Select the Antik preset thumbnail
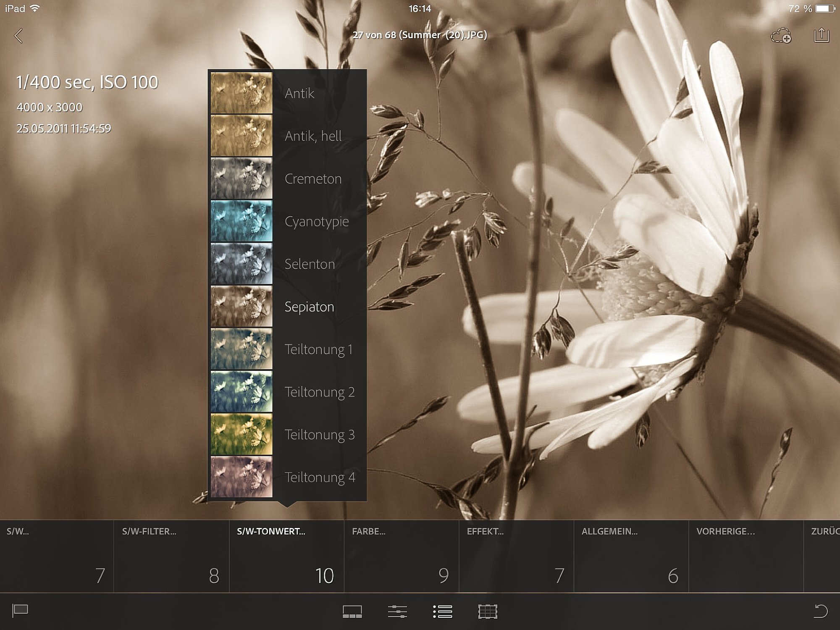The image size is (840, 630). click(241, 93)
